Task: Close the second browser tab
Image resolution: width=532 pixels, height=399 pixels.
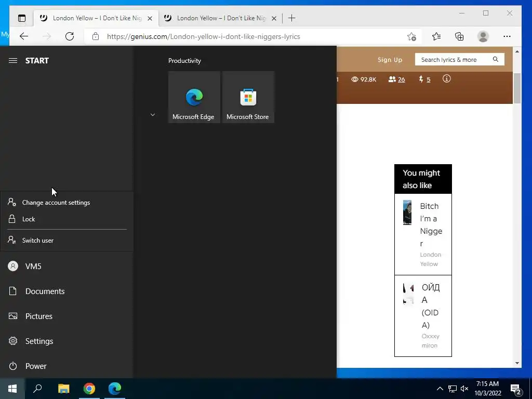Action: (x=274, y=18)
